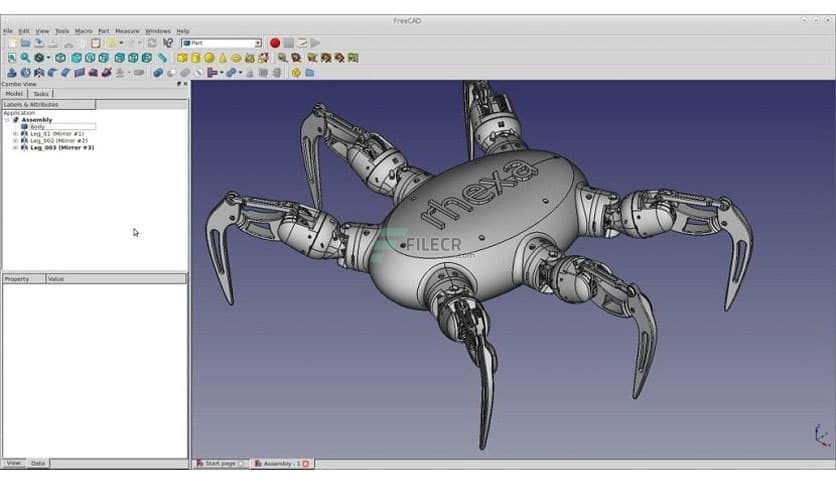Click the Property column header
Image resolution: width=836 pixels, height=484 pixels.
coord(23,279)
